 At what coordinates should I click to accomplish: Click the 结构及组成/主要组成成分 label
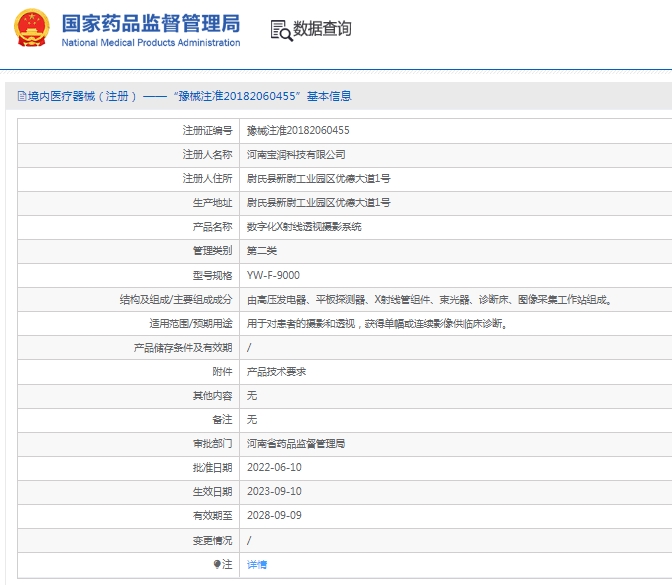click(176, 299)
